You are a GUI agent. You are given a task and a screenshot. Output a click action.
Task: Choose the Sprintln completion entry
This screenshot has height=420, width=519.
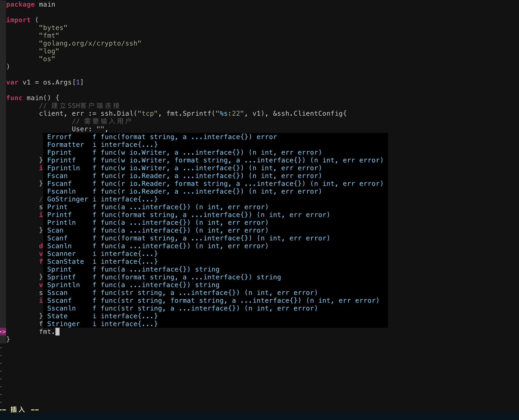click(x=216, y=285)
